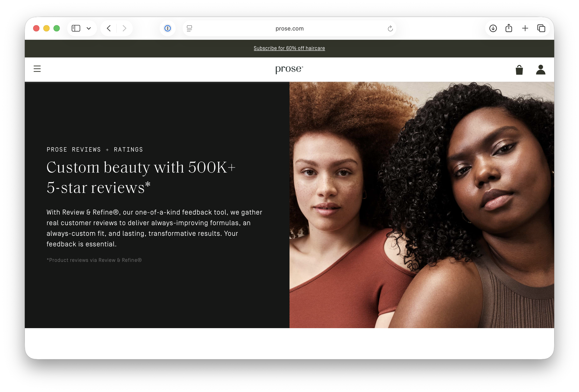Open the Safari share menu
Screen dimensions: 579x392
point(509,28)
